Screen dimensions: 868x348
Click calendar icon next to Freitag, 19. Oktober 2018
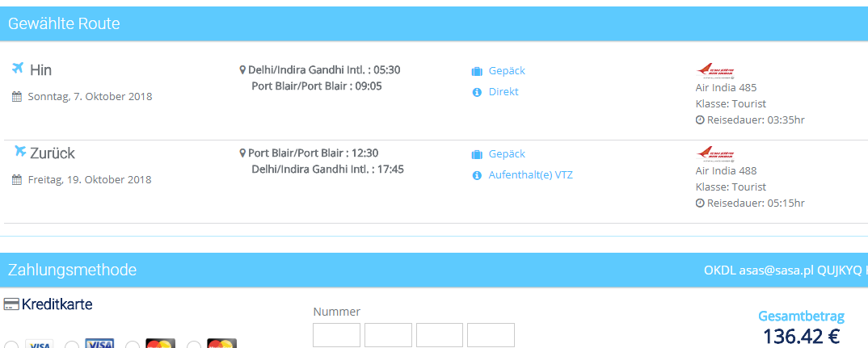pos(17,180)
